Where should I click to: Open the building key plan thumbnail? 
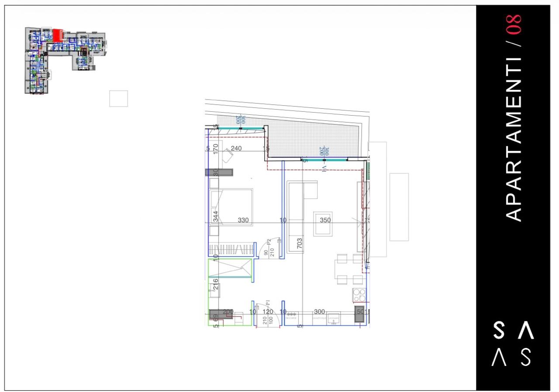point(66,60)
